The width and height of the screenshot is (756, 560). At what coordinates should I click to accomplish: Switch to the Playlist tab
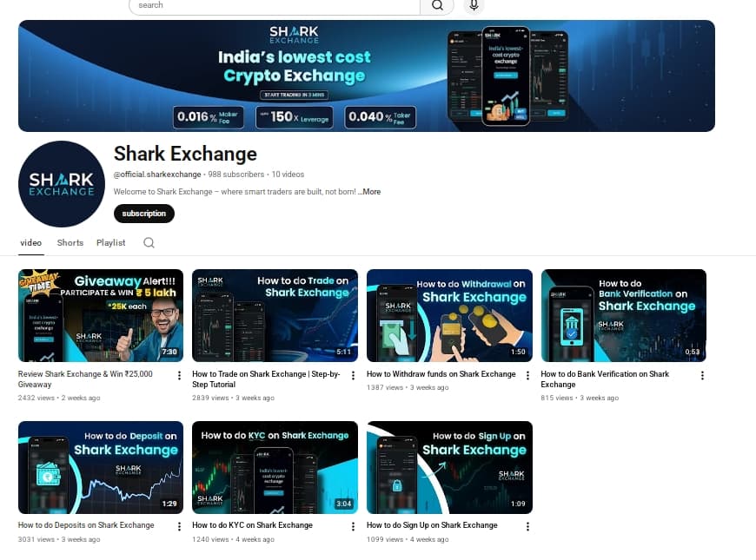pyautogui.click(x=111, y=243)
